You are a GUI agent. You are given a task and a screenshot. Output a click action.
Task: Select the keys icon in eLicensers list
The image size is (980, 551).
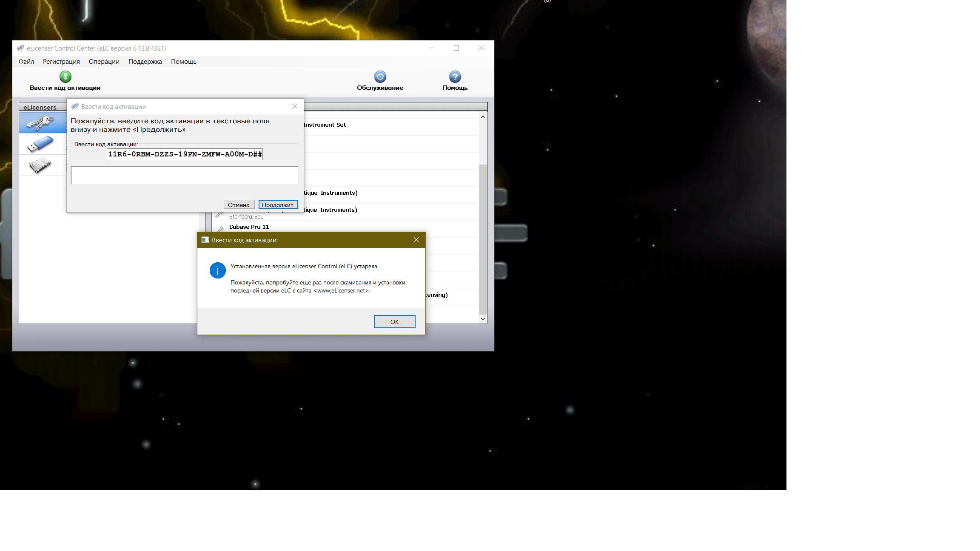point(40,123)
